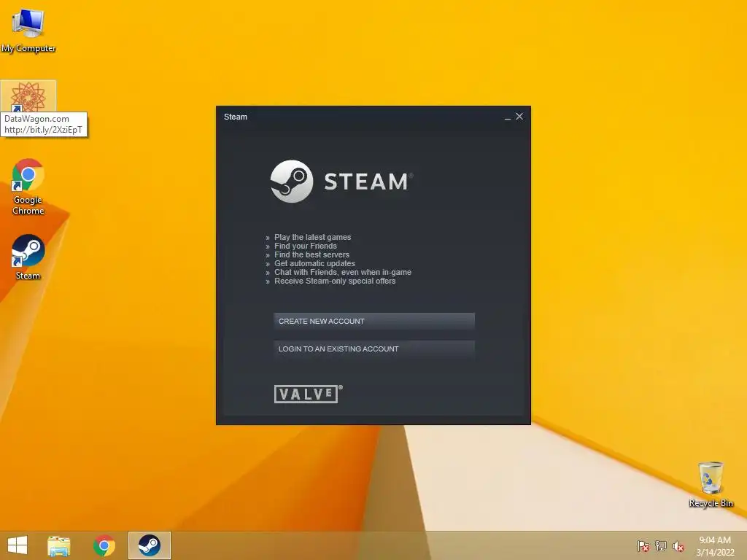Click 'Play the latest games' text
Viewport: 747px width, 560px height.
312,237
